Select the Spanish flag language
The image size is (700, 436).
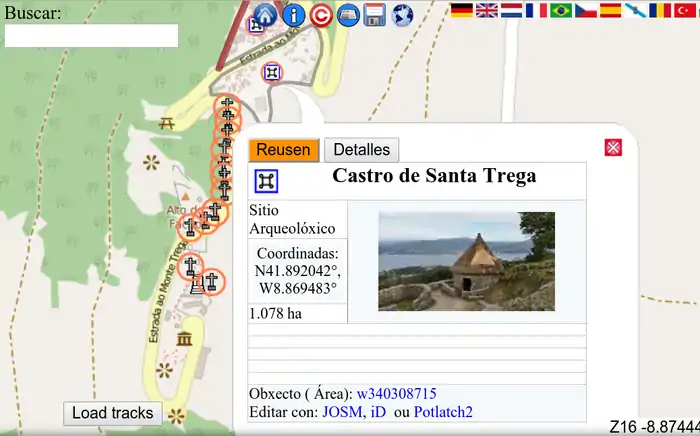pyautogui.click(x=610, y=10)
